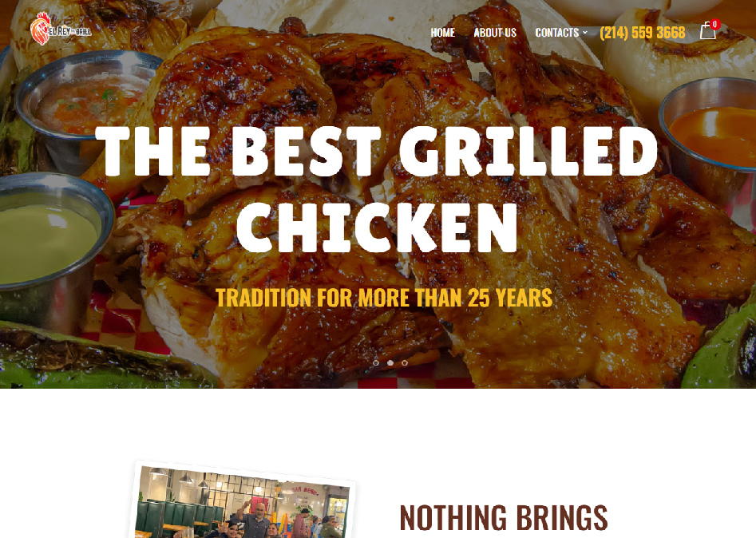This screenshot has height=538, width=756.
Task: Open the restaurant group photo thumbnail
Action: click(x=243, y=500)
